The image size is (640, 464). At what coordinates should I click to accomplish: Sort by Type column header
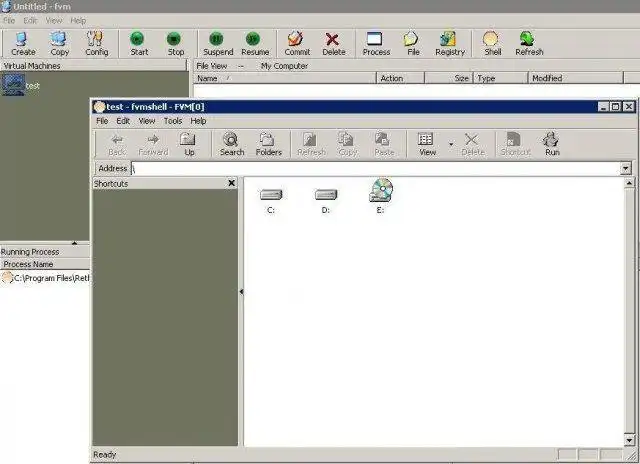click(501, 78)
